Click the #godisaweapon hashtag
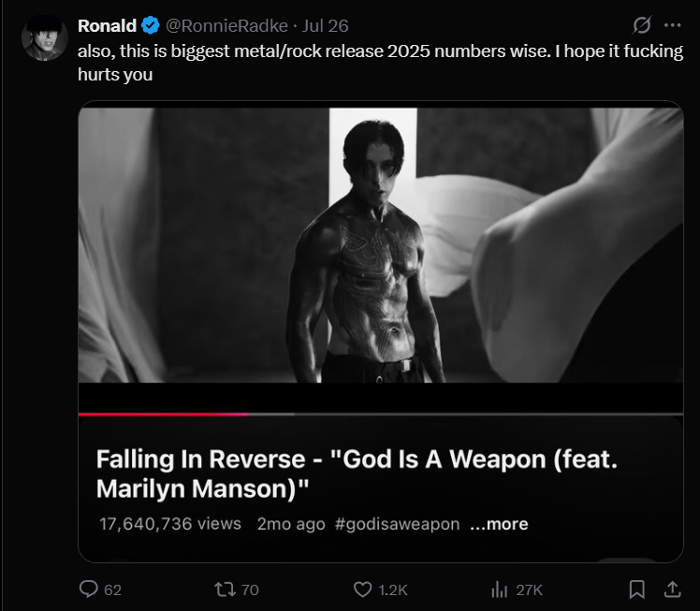Viewport: 700px width, 611px height. pyautogui.click(x=397, y=524)
